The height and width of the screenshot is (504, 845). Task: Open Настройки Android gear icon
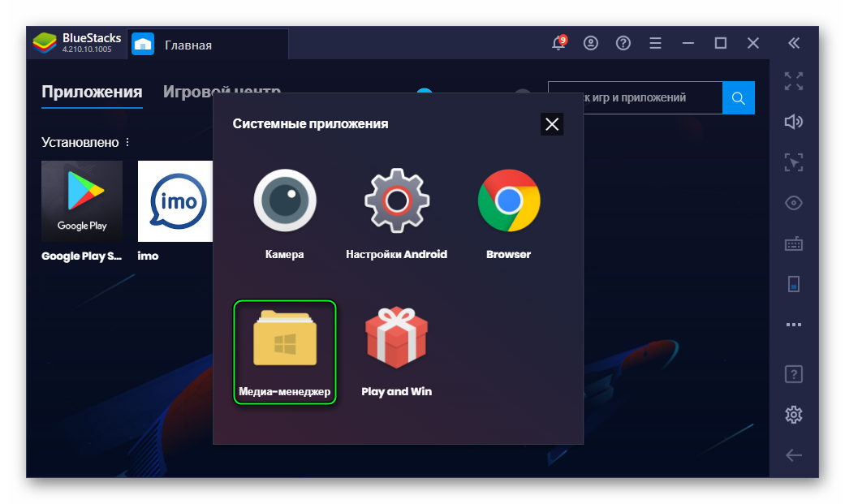point(397,200)
